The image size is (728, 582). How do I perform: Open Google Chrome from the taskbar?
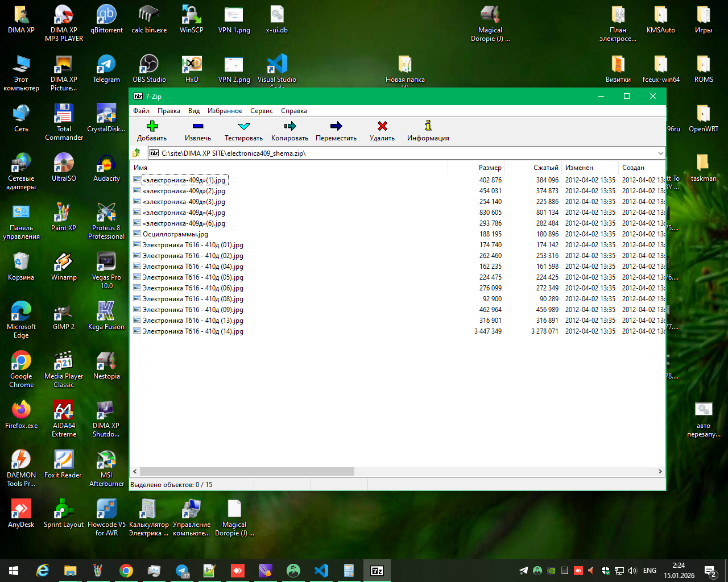(126, 571)
